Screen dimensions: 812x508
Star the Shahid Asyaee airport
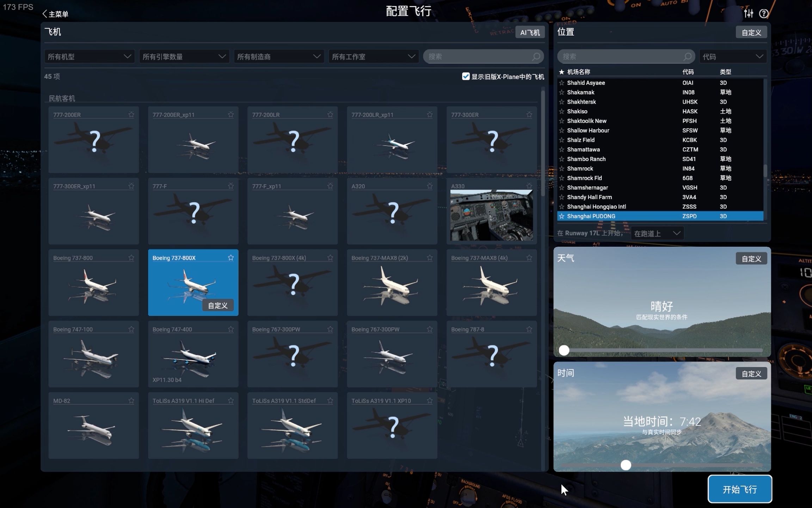click(562, 83)
